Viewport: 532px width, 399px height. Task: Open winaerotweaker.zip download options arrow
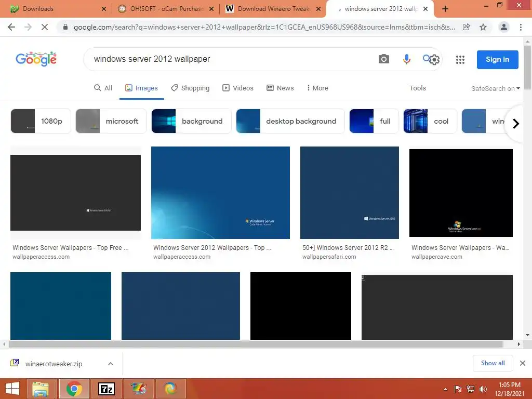[x=111, y=364]
